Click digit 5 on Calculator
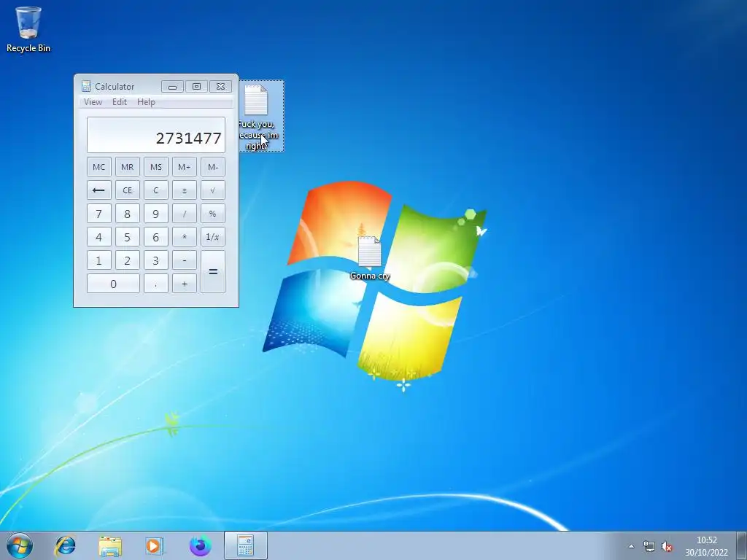 tap(127, 237)
